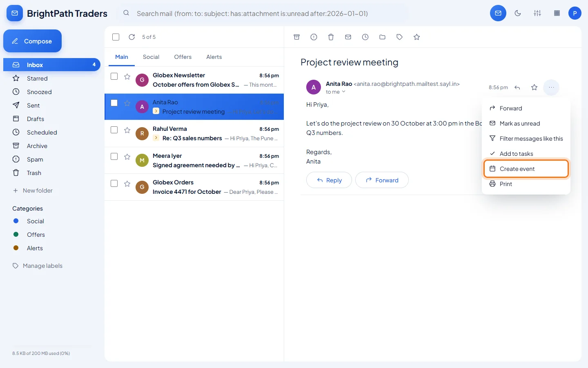Screen dimensions: 588x368
Task: Open the user profile avatar P
Action: coord(575,13)
